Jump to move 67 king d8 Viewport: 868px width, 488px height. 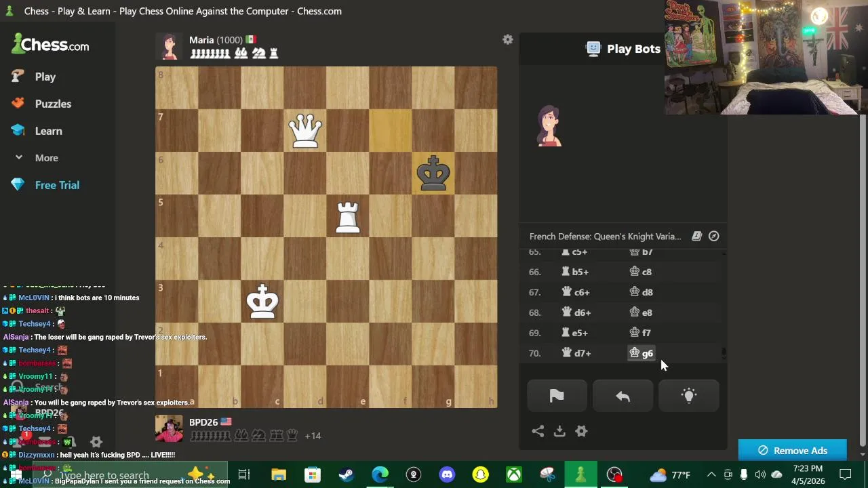[641, 292]
